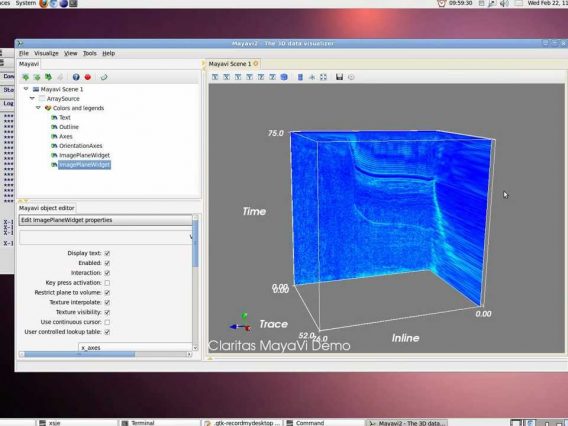Viewport: 568px width, 426px height.
Task: Switch to isometric view
Action: (x=284, y=77)
